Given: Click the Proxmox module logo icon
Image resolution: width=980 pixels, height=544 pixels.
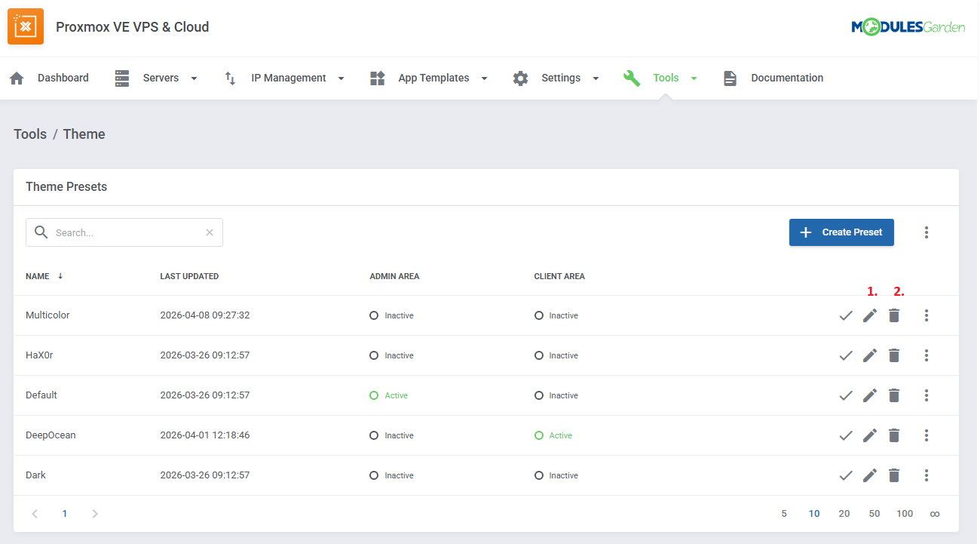Looking at the screenshot, I should tap(26, 27).
